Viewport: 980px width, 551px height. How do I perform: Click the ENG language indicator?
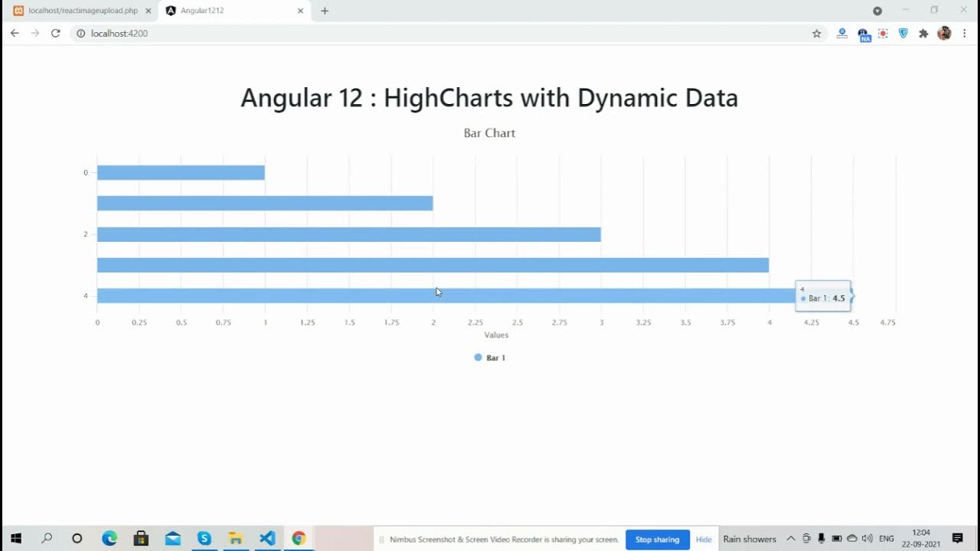pos(887,540)
